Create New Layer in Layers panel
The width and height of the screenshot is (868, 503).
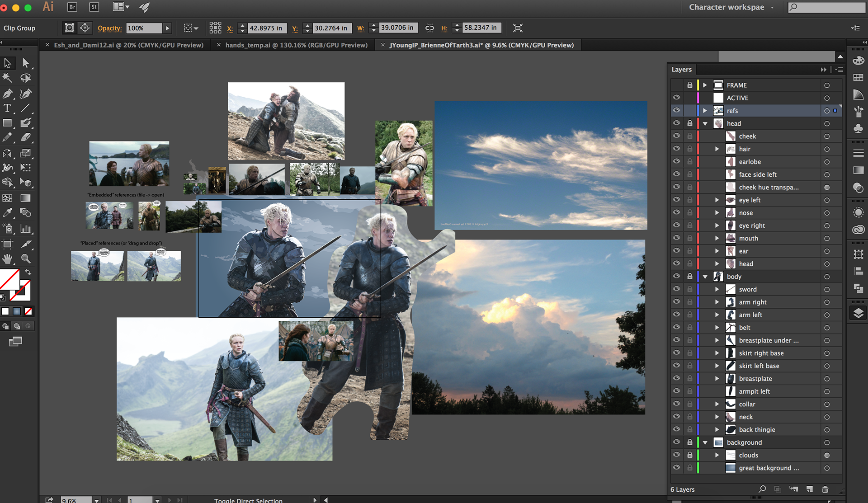pyautogui.click(x=810, y=489)
